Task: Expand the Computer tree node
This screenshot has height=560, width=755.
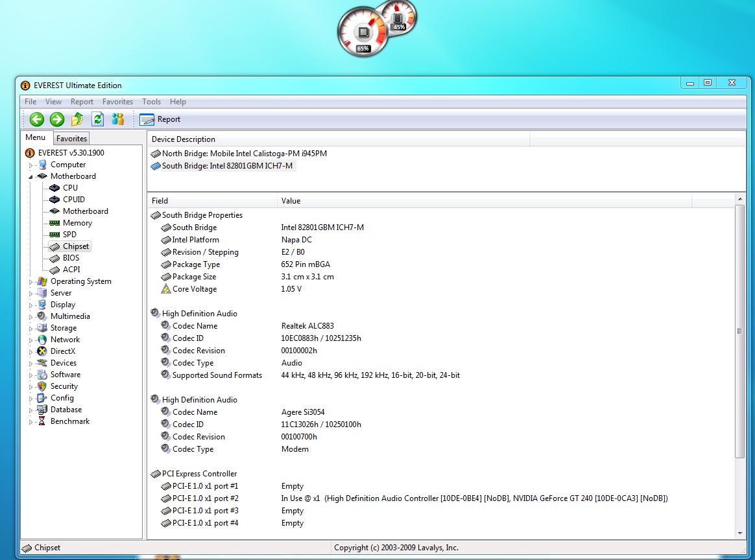Action: 31,165
